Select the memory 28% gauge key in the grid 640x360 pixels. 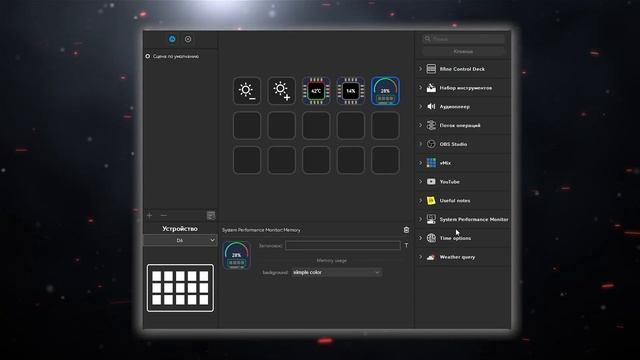[385, 91]
